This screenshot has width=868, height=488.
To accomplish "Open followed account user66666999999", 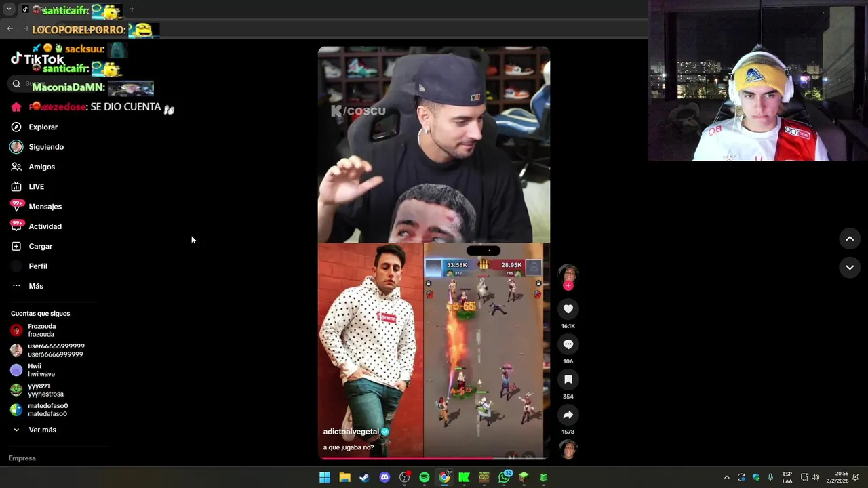I will 56,350.
